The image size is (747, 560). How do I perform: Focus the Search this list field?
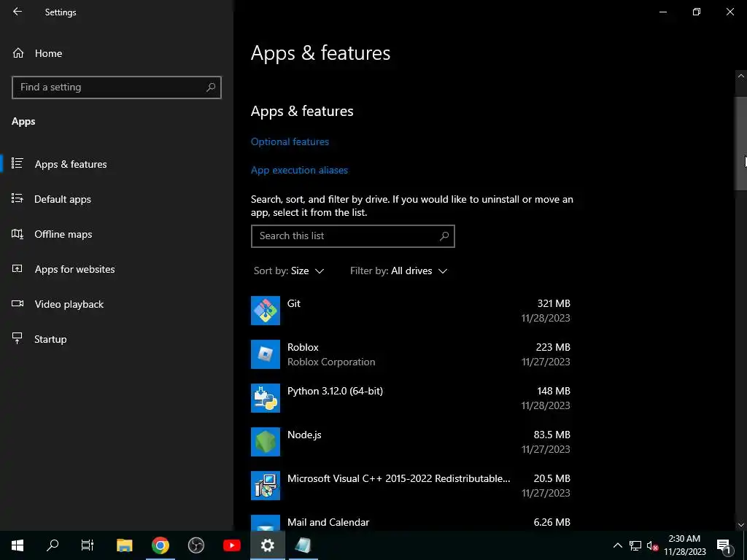click(x=353, y=236)
